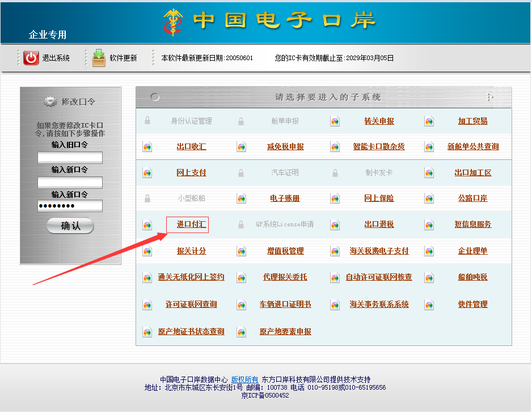Click the colorful icon beside 出口退税

[x=335, y=225]
